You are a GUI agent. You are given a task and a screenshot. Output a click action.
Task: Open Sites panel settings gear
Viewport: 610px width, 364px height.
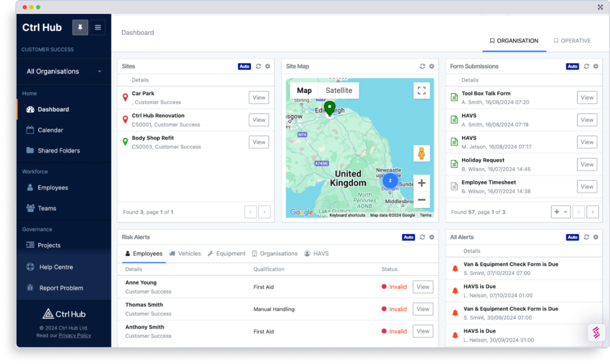click(x=268, y=66)
